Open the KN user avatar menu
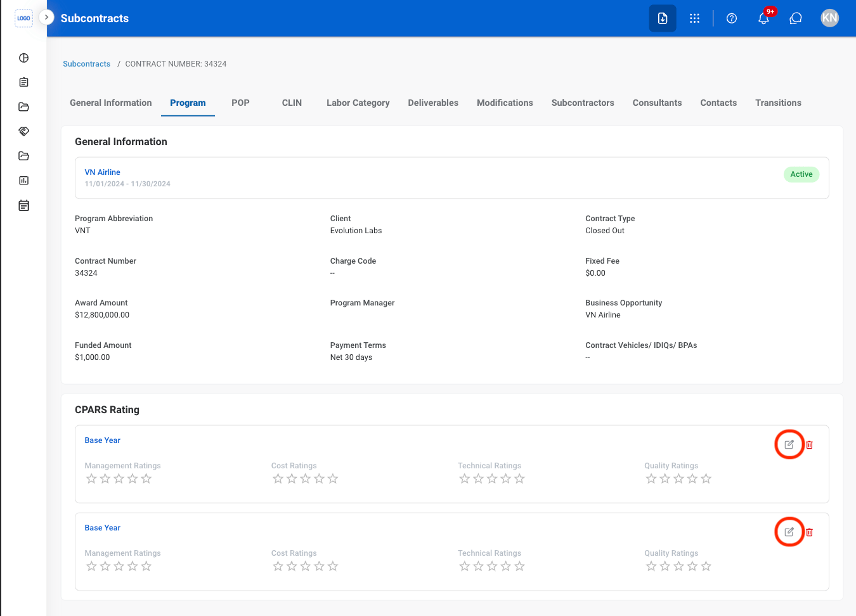The height and width of the screenshot is (616, 856). tap(829, 18)
